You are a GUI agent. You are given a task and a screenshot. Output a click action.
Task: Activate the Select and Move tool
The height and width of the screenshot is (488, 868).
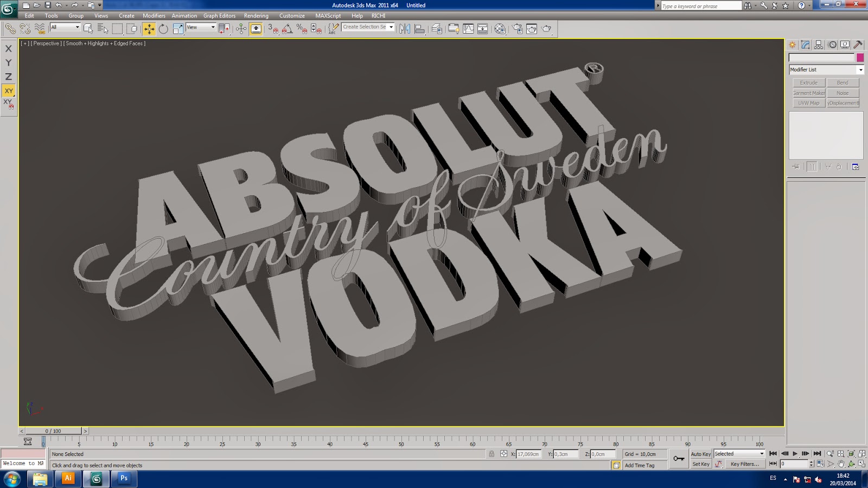(x=149, y=29)
